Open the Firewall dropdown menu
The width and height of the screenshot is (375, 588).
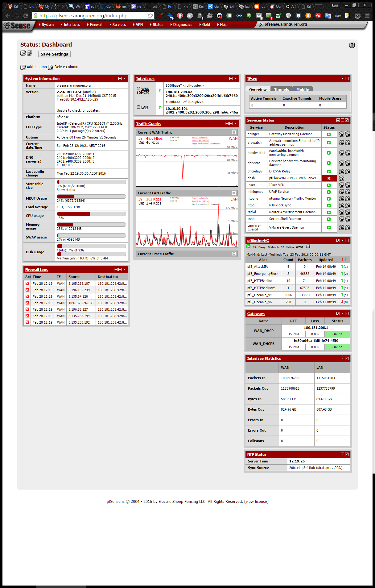tap(96, 25)
